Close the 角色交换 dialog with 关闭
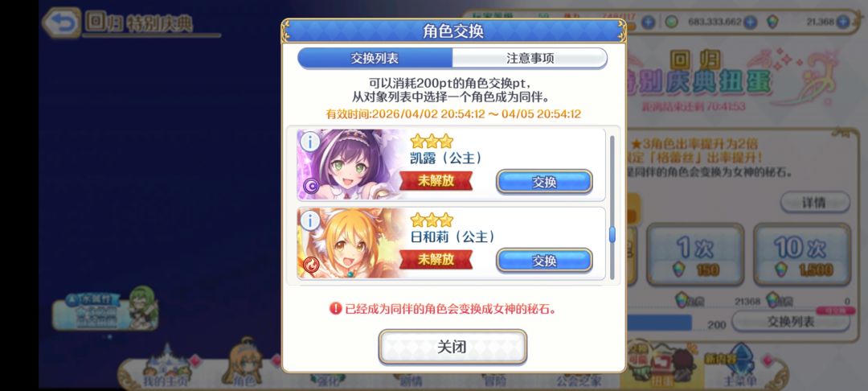 pos(452,348)
